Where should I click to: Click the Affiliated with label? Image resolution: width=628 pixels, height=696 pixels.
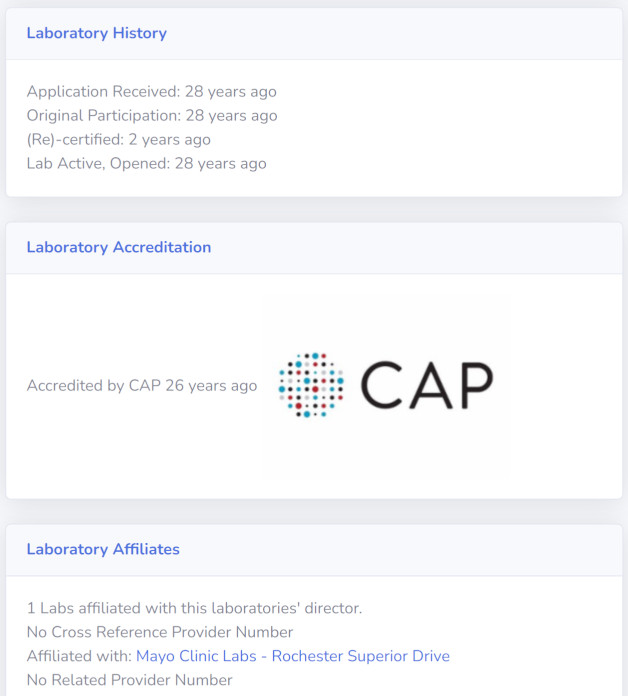coord(79,656)
